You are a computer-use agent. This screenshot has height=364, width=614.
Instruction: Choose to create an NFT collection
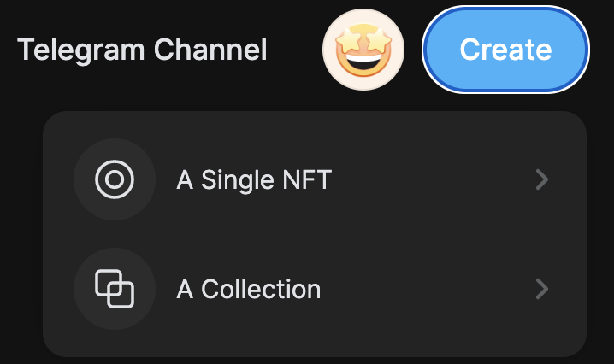coord(314,289)
